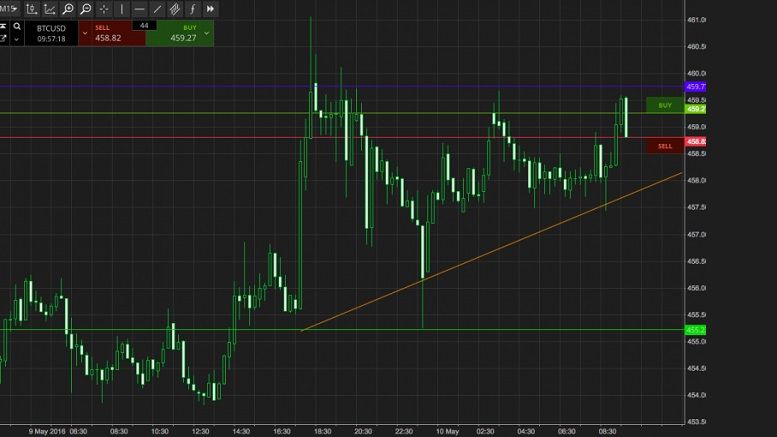The height and width of the screenshot is (437, 777).
Task: Select the green 455.2 price level tag
Action: point(695,330)
